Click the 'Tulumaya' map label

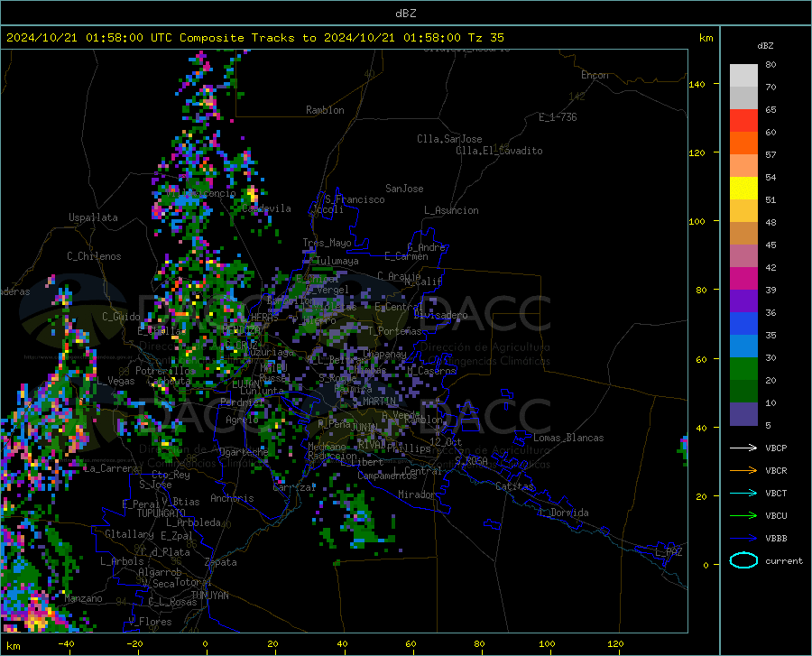(337, 261)
